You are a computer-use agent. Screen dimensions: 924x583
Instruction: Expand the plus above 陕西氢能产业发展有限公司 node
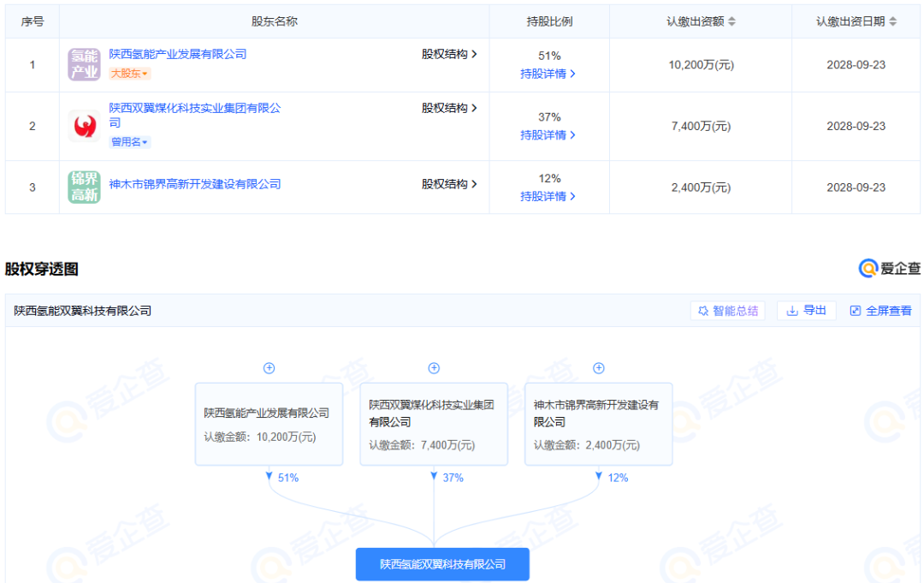pos(269,368)
